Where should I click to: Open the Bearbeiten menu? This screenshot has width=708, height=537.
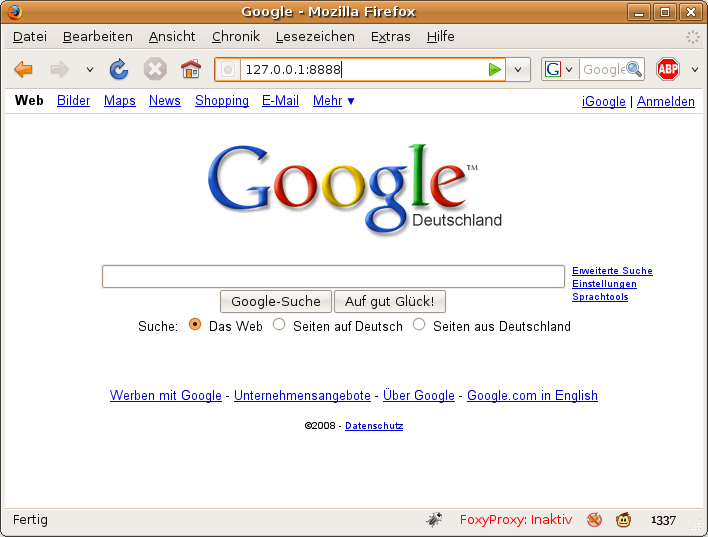pos(98,37)
